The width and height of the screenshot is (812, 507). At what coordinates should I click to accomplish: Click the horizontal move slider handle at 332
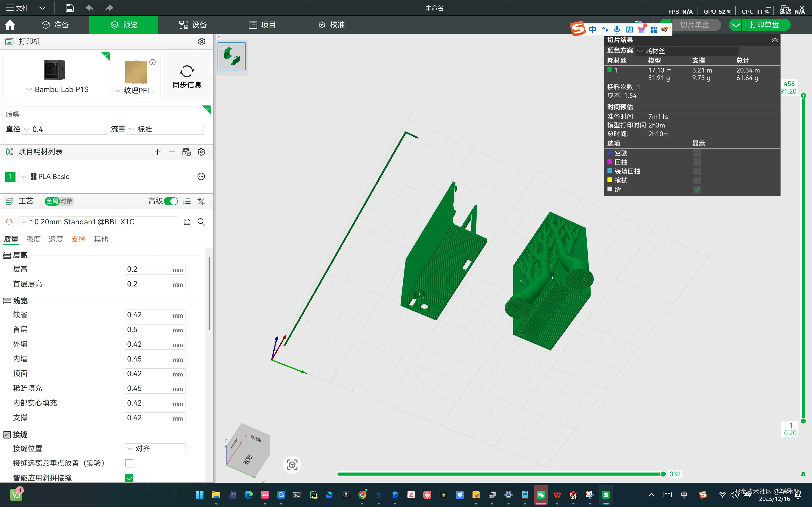(x=663, y=474)
